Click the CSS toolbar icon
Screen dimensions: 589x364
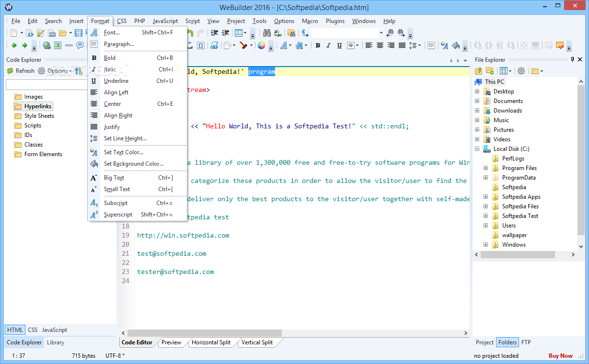(x=559, y=45)
